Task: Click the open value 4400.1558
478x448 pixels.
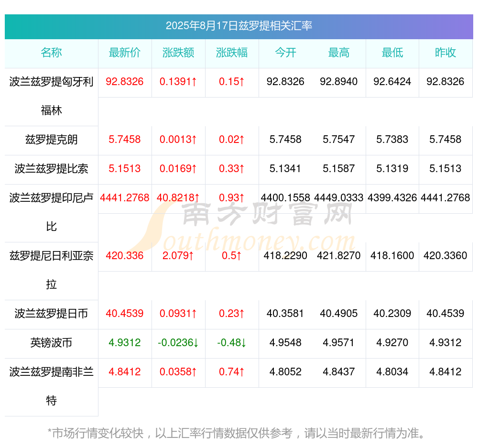Action: point(285,197)
